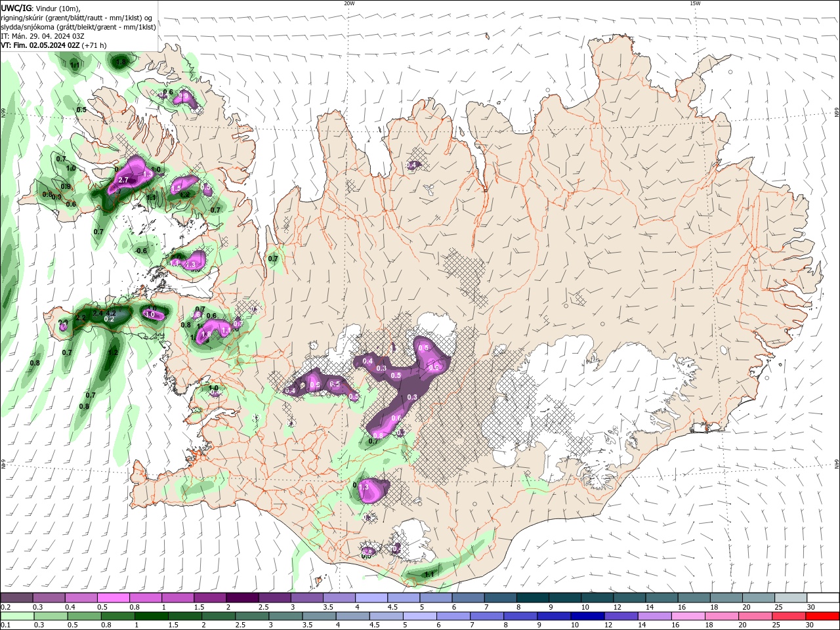Viewport: 840px width, 630px height.
Task: Pick upper legend swatch starting at 6
Action: tap(468, 598)
